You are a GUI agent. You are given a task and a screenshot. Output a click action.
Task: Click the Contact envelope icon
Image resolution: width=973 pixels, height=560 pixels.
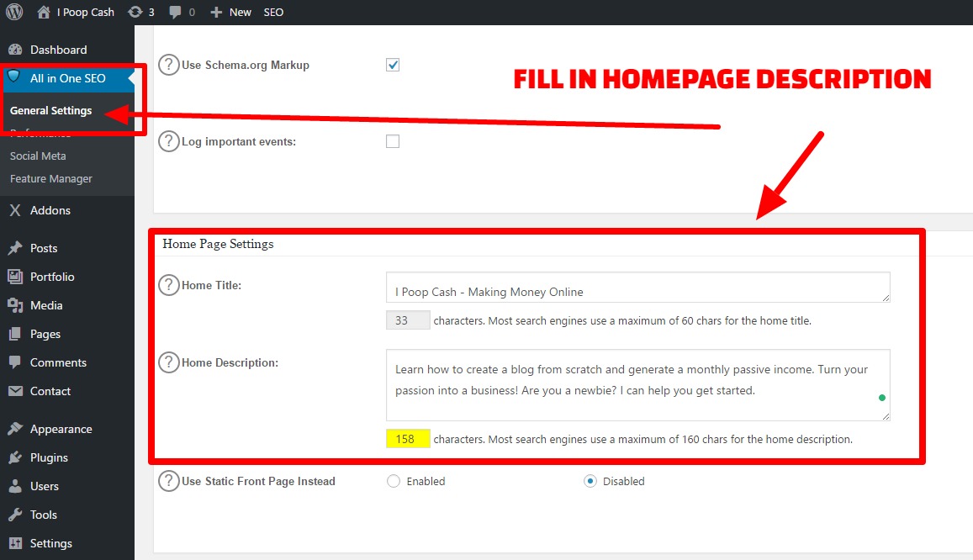point(15,391)
